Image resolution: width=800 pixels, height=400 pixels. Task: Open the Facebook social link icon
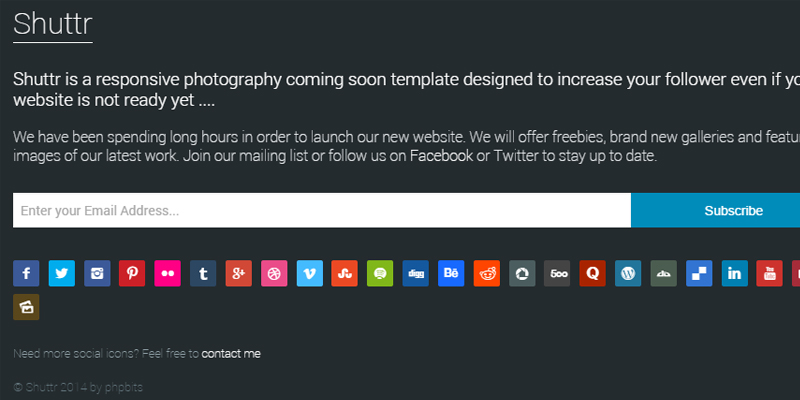(x=26, y=273)
